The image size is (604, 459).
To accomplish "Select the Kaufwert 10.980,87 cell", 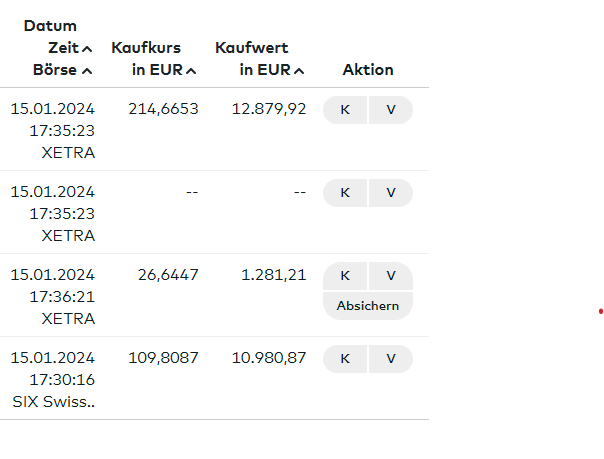I will [269, 358].
